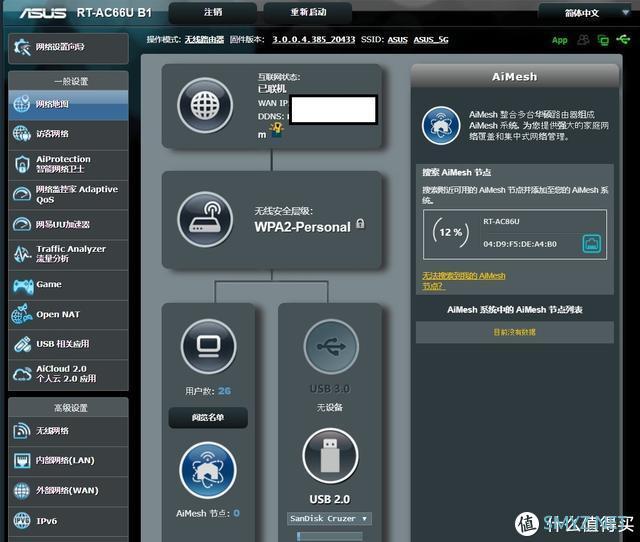Click the RT-AC86U node name
This screenshot has width=640, height=542.
(x=501, y=222)
